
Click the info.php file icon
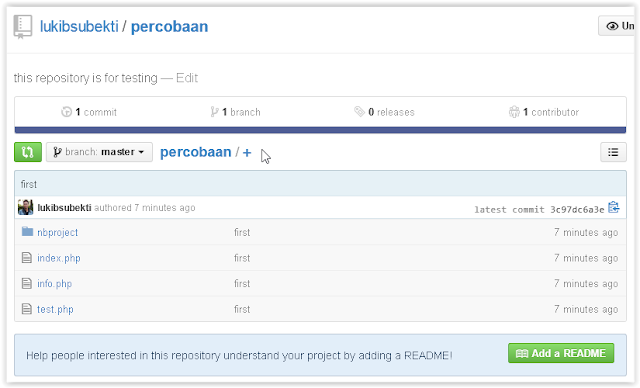(x=27, y=283)
